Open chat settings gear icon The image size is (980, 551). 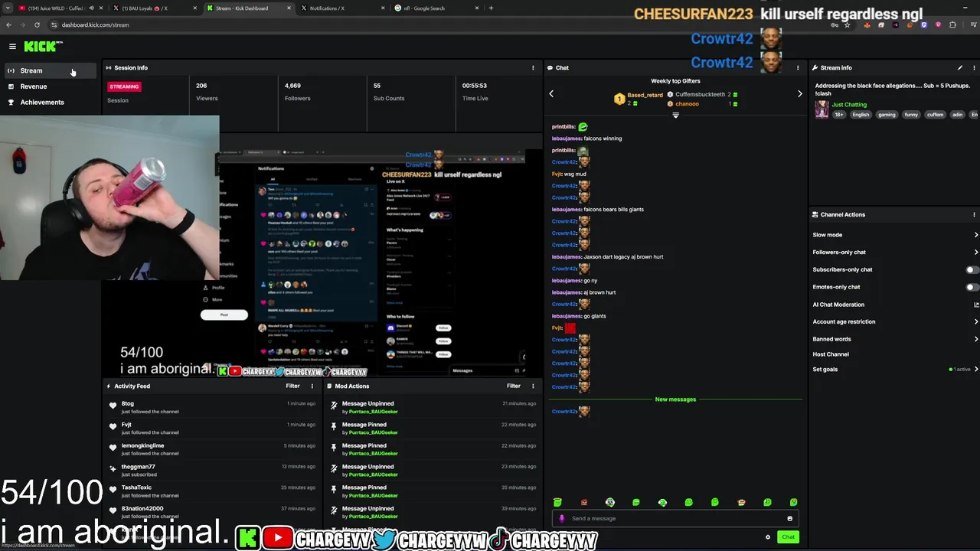coord(768,537)
